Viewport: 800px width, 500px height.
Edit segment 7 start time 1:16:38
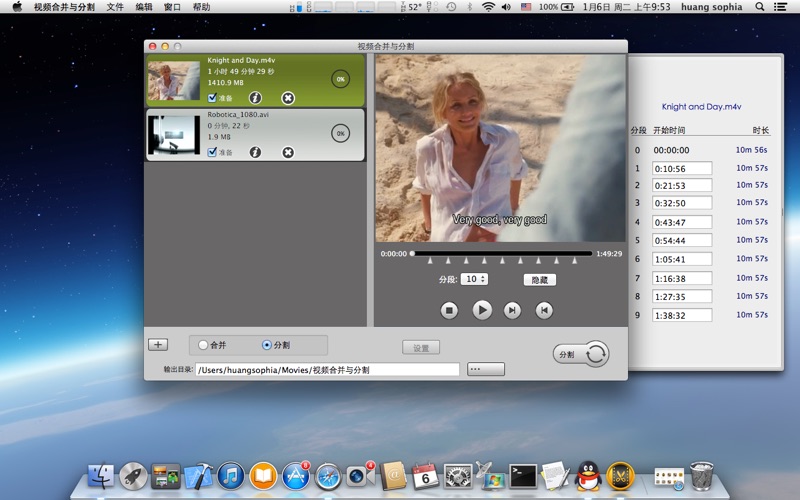(x=682, y=278)
